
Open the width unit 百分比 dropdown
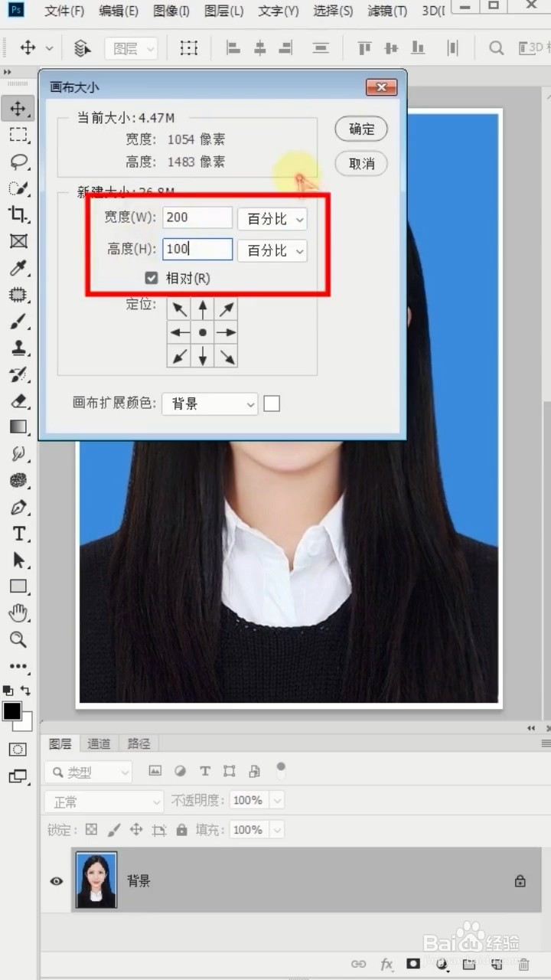coord(272,219)
